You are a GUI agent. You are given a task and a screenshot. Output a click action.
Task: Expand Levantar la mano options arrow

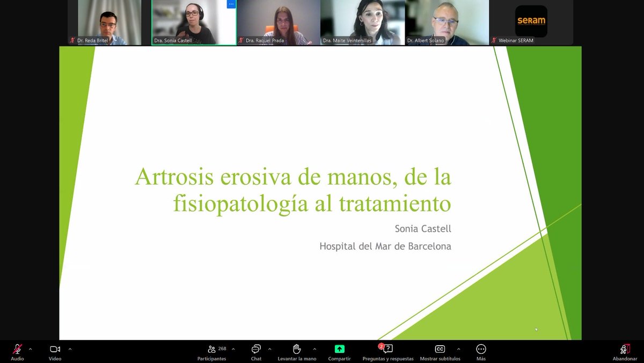tap(314, 349)
